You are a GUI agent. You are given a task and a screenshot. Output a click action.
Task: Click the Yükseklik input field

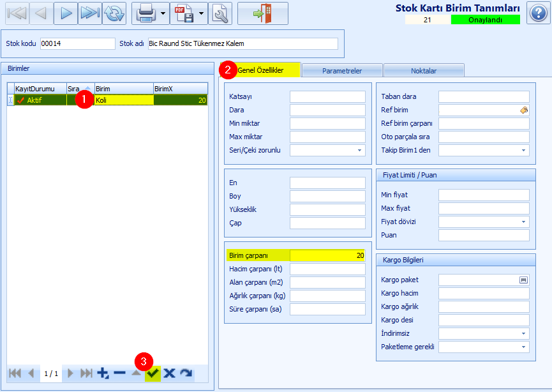tap(327, 209)
